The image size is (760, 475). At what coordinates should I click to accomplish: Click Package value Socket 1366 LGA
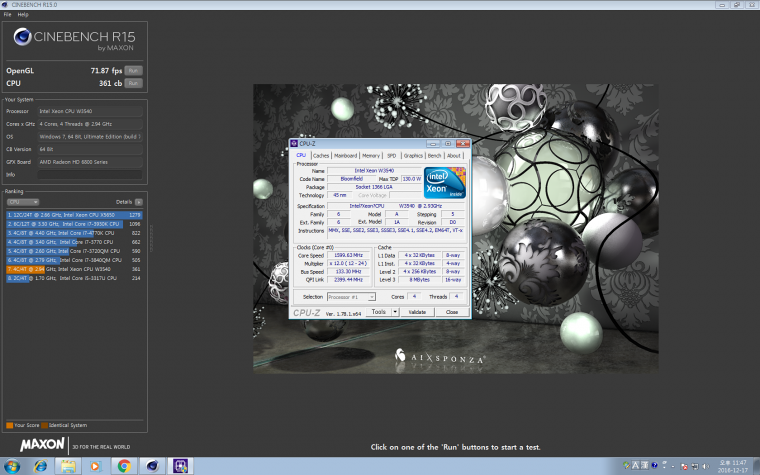click(x=374, y=187)
